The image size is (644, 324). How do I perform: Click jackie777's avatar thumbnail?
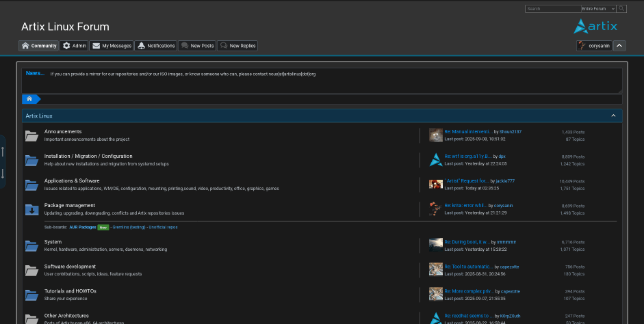436,184
